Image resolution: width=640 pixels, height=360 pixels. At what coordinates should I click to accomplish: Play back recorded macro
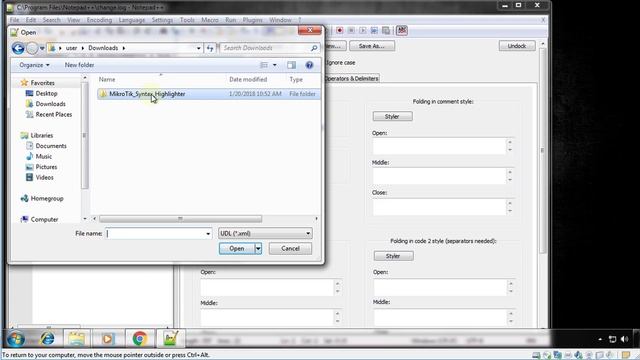point(362,31)
